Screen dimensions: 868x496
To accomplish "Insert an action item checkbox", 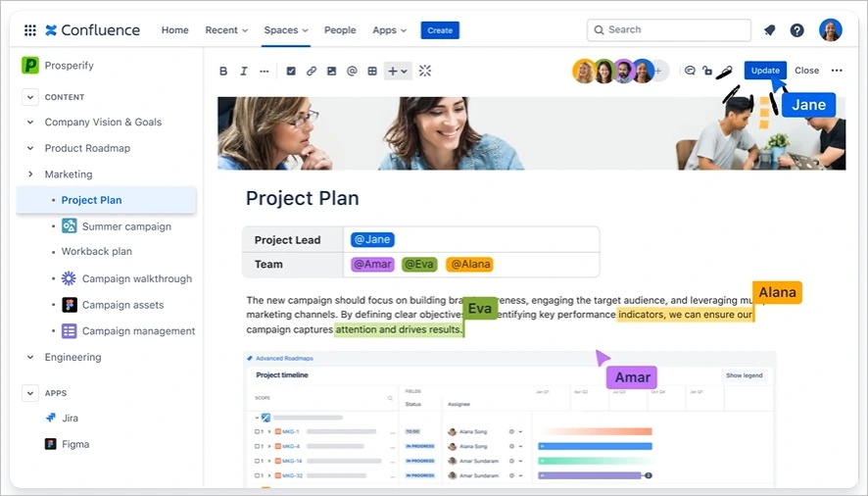I will 291,71.
